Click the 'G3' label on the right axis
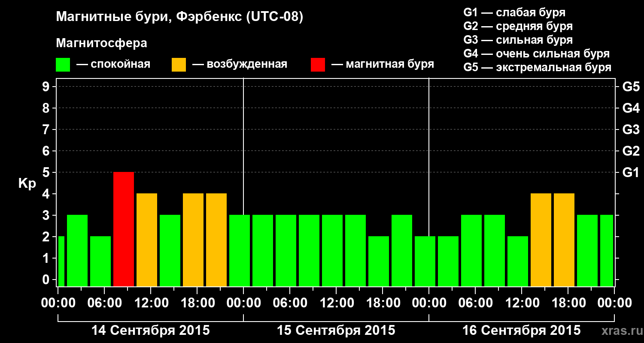 pos(631,130)
